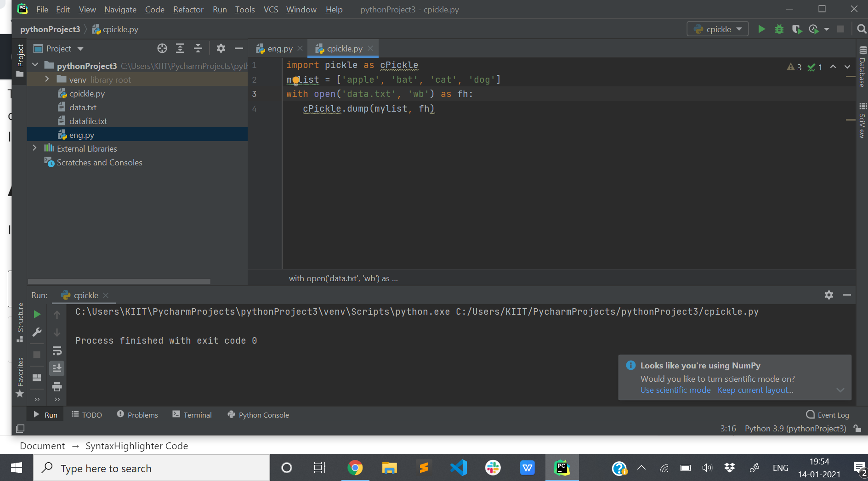Open the Project panel settings gear

[221, 48]
